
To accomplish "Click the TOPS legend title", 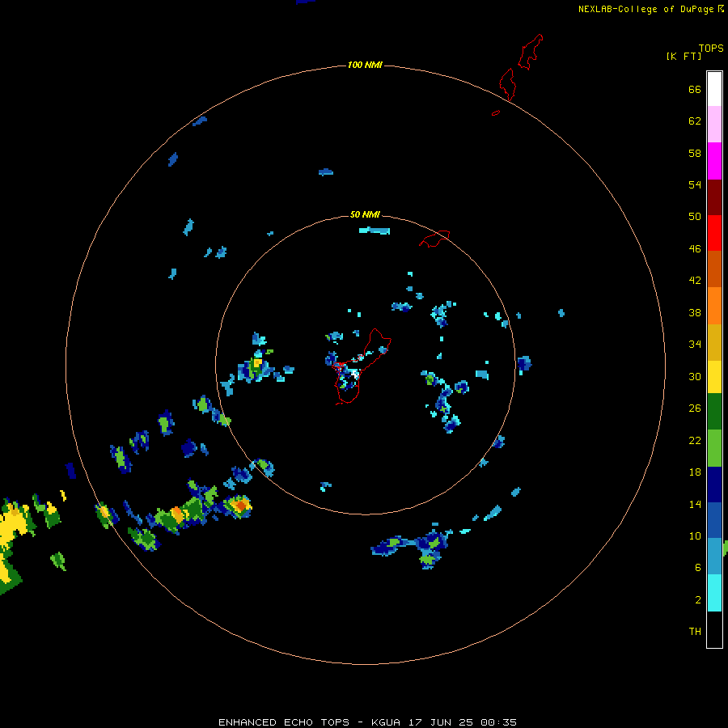I will pos(711,48).
